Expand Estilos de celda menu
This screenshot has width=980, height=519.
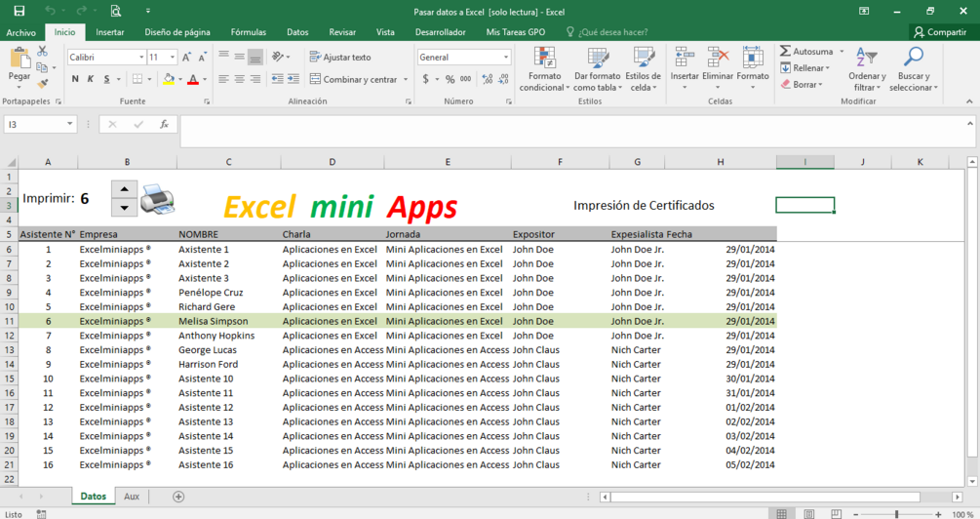[x=643, y=69]
